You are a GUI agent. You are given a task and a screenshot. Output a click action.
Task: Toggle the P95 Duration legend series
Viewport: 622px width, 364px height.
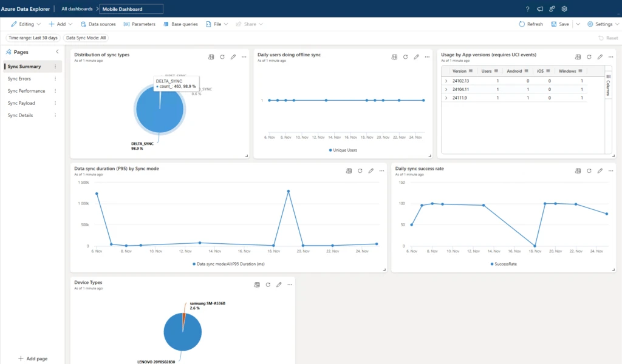coord(228,264)
